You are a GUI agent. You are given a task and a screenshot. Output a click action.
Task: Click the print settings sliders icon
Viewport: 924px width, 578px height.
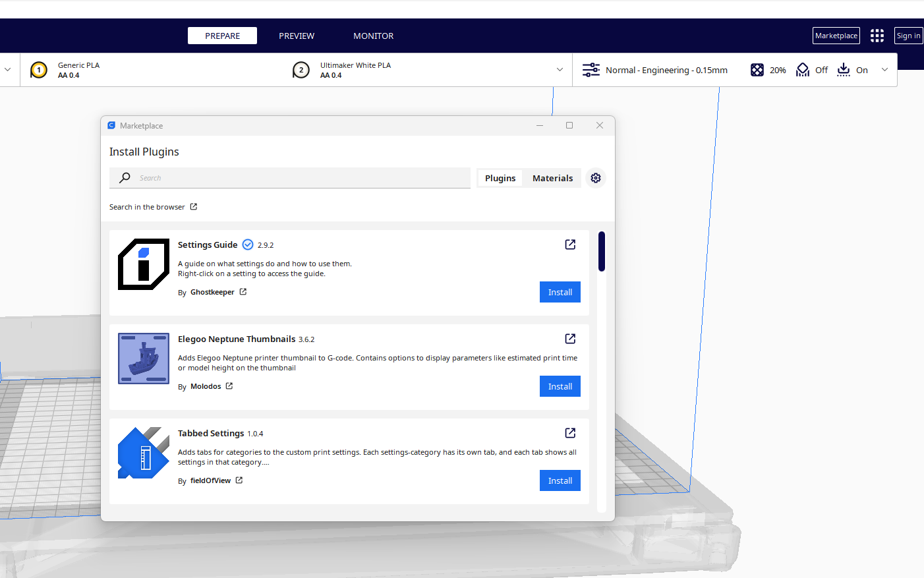coord(591,70)
